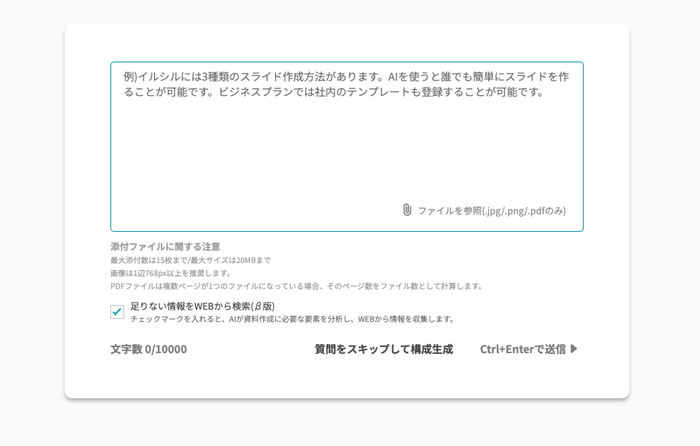The width and height of the screenshot is (700, 446).
Task: Click the チェックマークを入れると description text
Action: pos(292,319)
